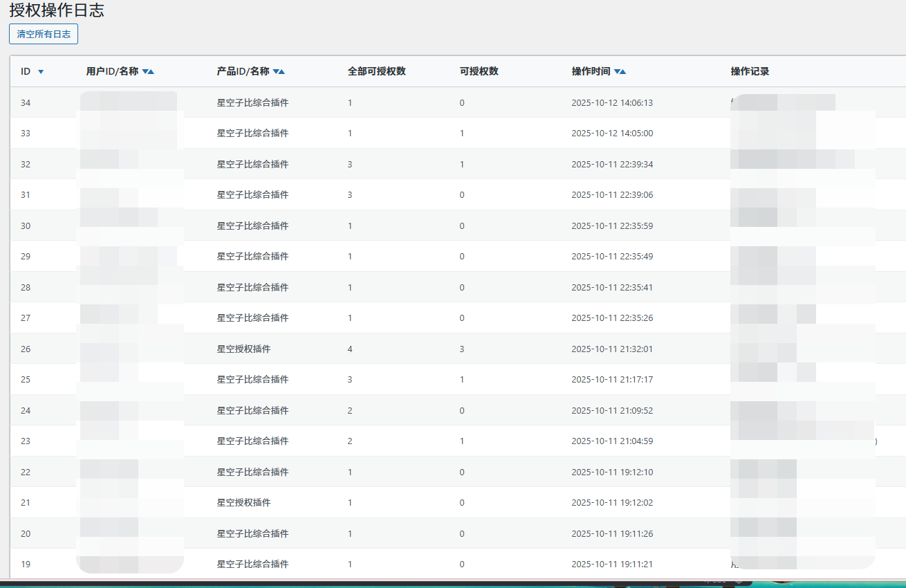Click the sort arrow beside ID header
This screenshot has width=906, height=588.
[41, 72]
